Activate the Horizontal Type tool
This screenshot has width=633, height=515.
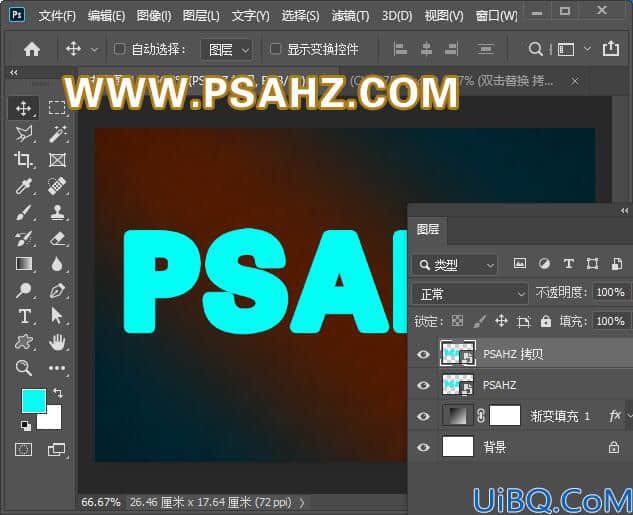click(x=24, y=316)
